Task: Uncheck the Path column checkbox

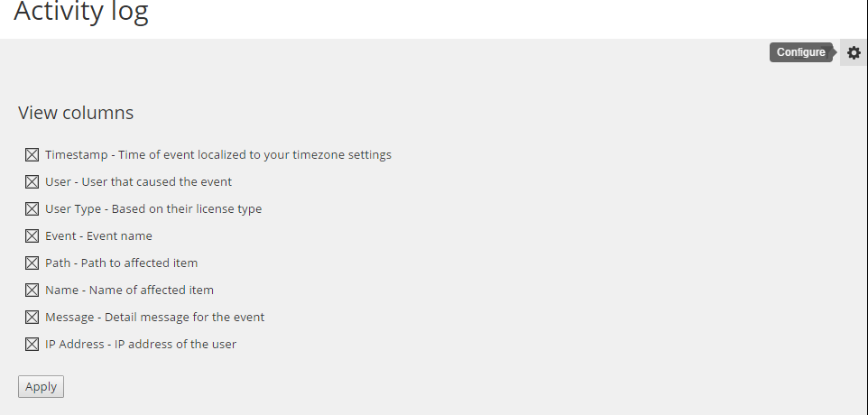Action: pos(32,263)
